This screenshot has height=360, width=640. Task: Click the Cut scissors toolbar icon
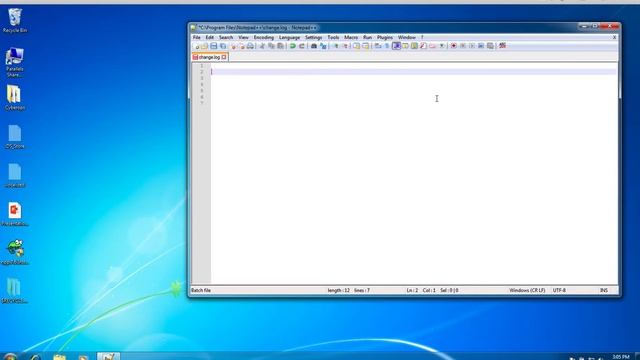point(262,46)
